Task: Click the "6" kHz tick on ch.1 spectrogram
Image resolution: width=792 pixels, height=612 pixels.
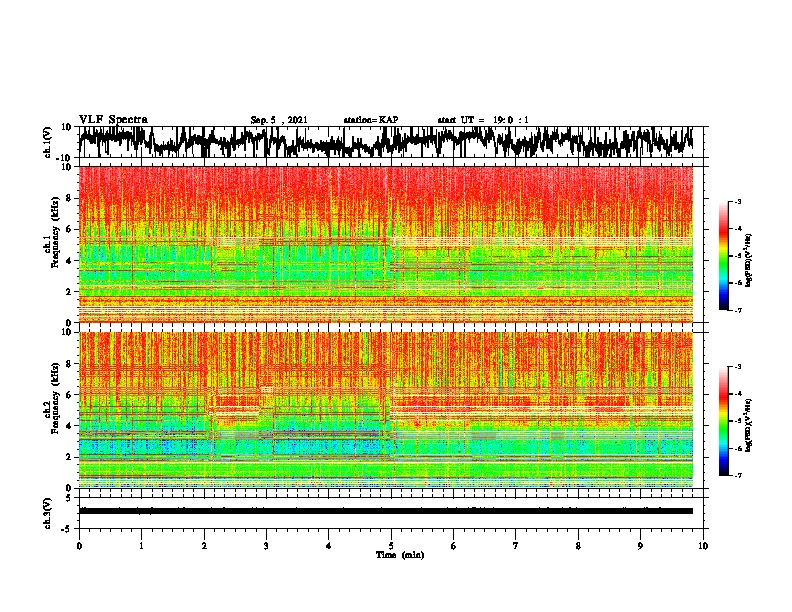Action: coord(69,229)
